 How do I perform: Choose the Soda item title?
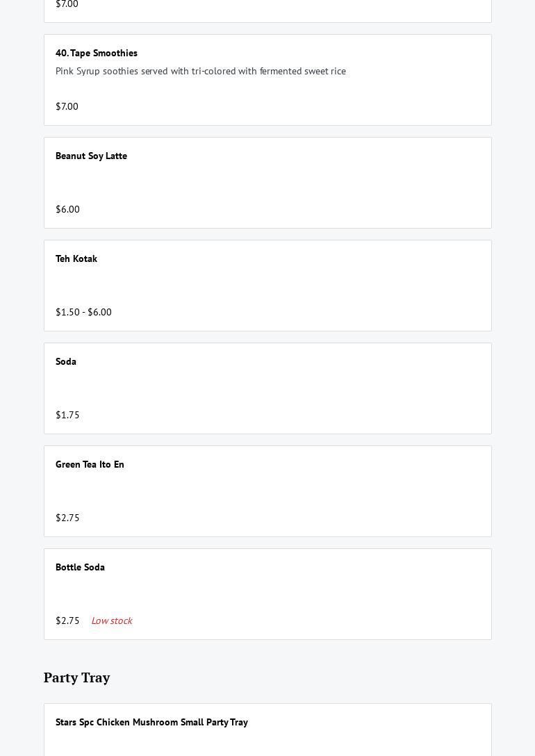[66, 361]
